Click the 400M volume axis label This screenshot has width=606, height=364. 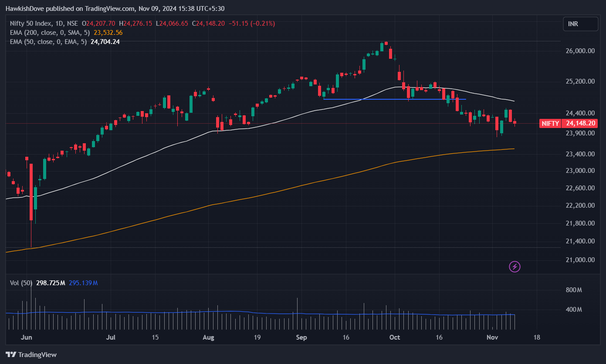pos(574,310)
